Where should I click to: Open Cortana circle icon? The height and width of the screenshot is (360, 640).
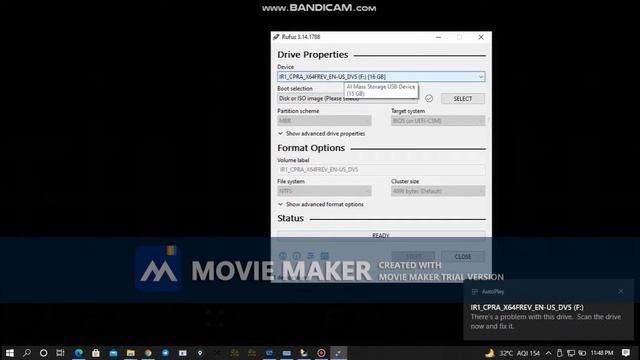[43, 353]
